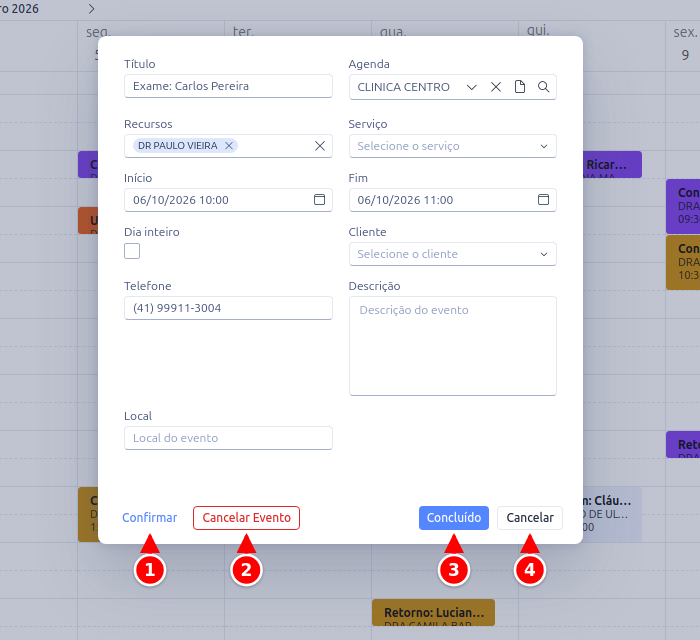700x640 pixels.
Task: Open the Retorno: Lucian... calendar event
Action: click(x=433, y=612)
